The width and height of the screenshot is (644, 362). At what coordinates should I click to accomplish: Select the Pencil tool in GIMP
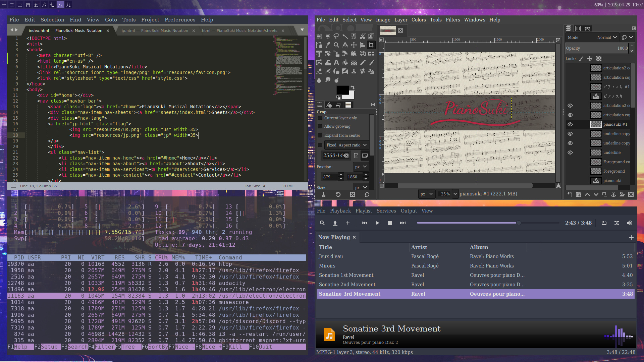(x=363, y=62)
